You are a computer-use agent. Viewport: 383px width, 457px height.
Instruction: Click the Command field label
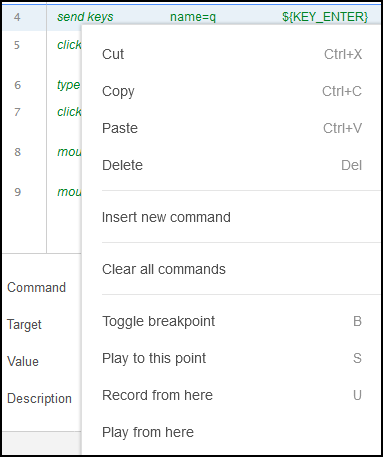(x=37, y=288)
